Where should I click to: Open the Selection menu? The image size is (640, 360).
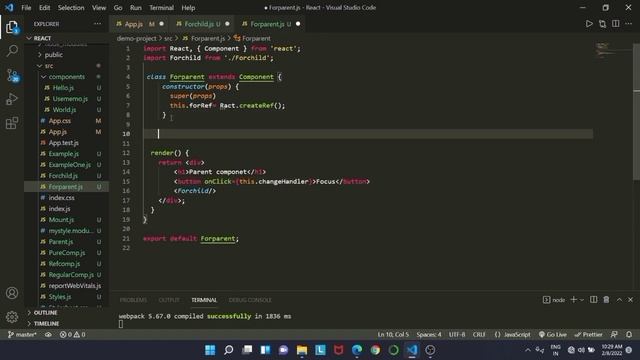coord(71,8)
